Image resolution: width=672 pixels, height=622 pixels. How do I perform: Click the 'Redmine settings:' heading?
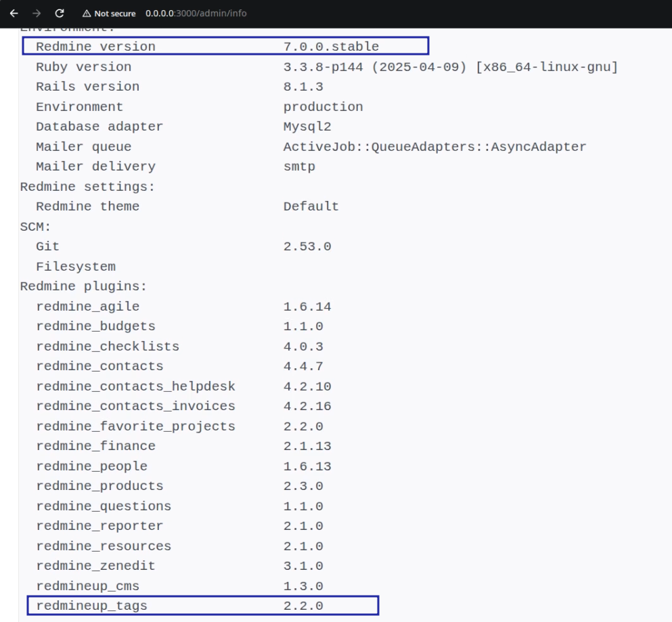87,187
